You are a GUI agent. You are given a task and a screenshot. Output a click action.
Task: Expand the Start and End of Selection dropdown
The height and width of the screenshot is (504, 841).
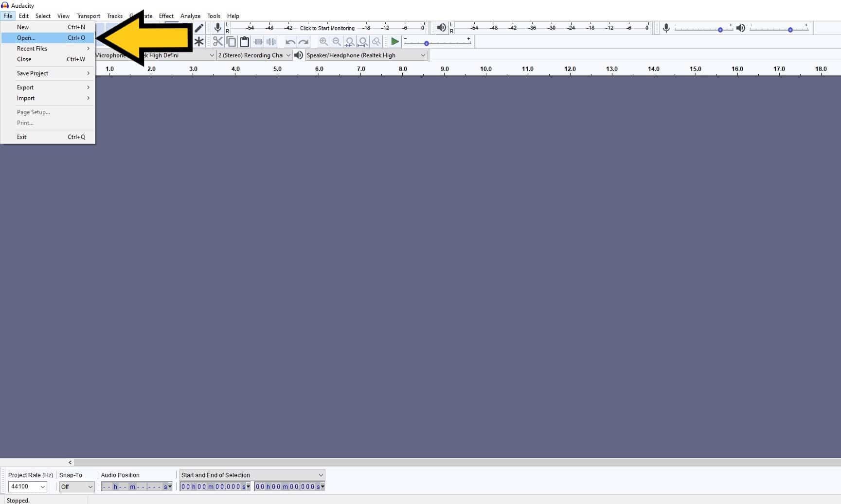320,475
